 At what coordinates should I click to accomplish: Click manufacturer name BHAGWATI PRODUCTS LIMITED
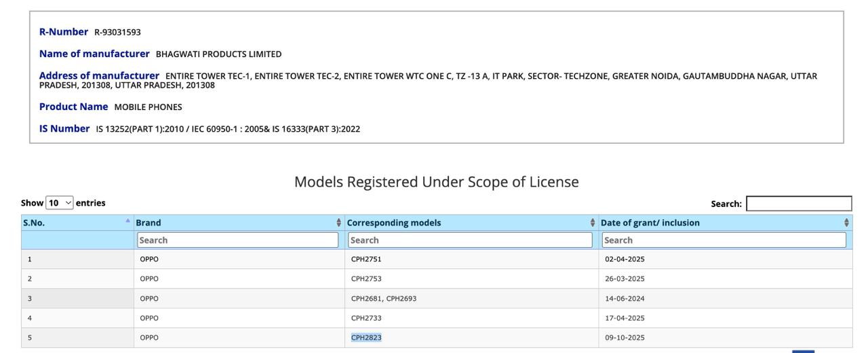pos(218,54)
